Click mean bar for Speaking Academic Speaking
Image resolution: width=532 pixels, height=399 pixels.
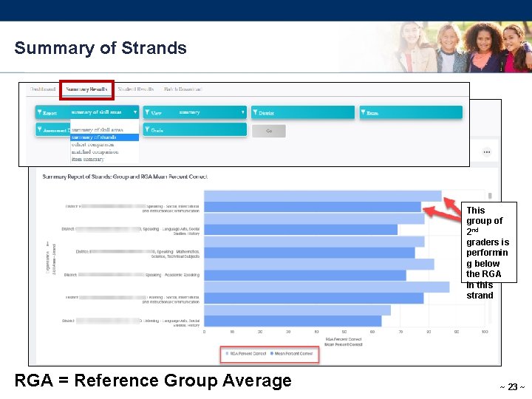pos(305,276)
